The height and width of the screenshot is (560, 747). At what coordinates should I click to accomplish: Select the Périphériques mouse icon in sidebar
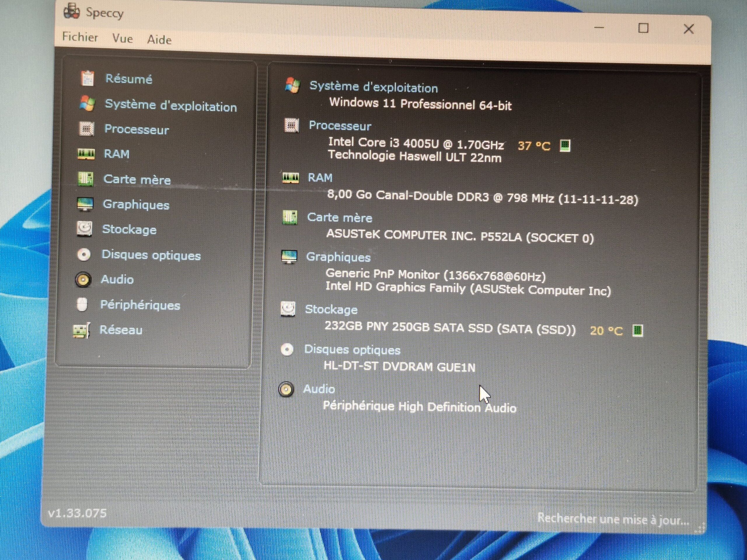82,304
